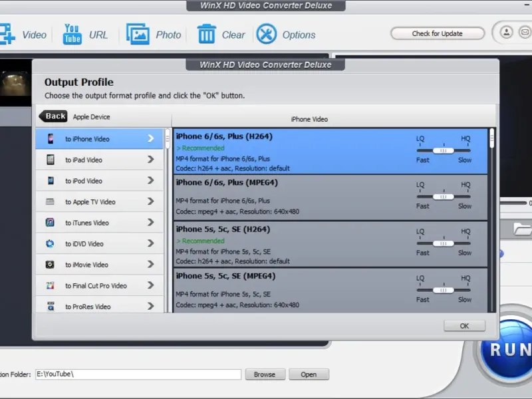532x399 pixels.
Task: Click the open folder icon on right panel
Action: tap(522, 229)
